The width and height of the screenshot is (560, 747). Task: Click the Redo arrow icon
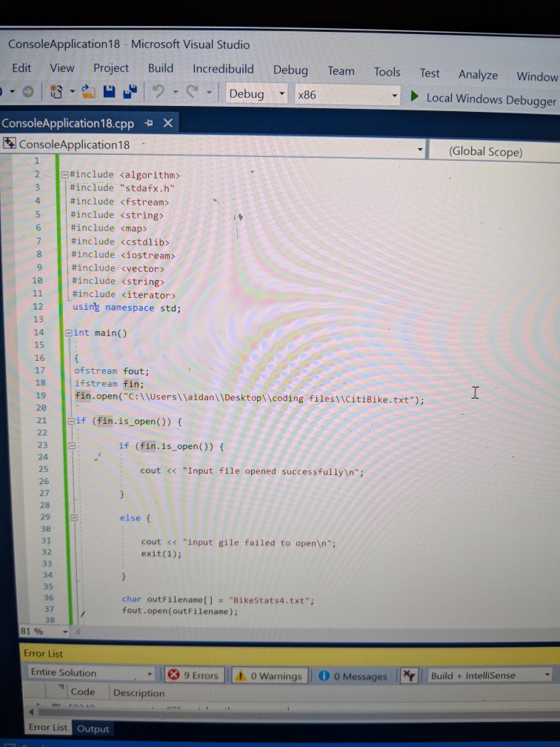192,91
